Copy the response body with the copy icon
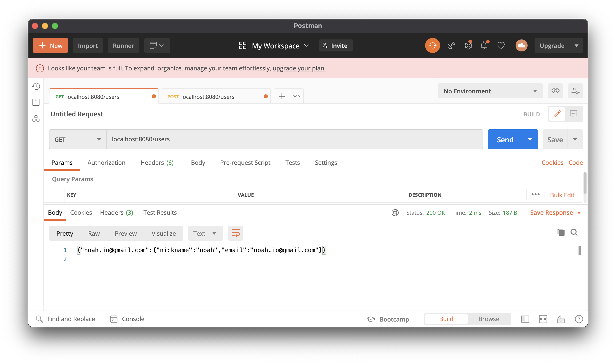The width and height of the screenshot is (616, 364). pyautogui.click(x=561, y=232)
